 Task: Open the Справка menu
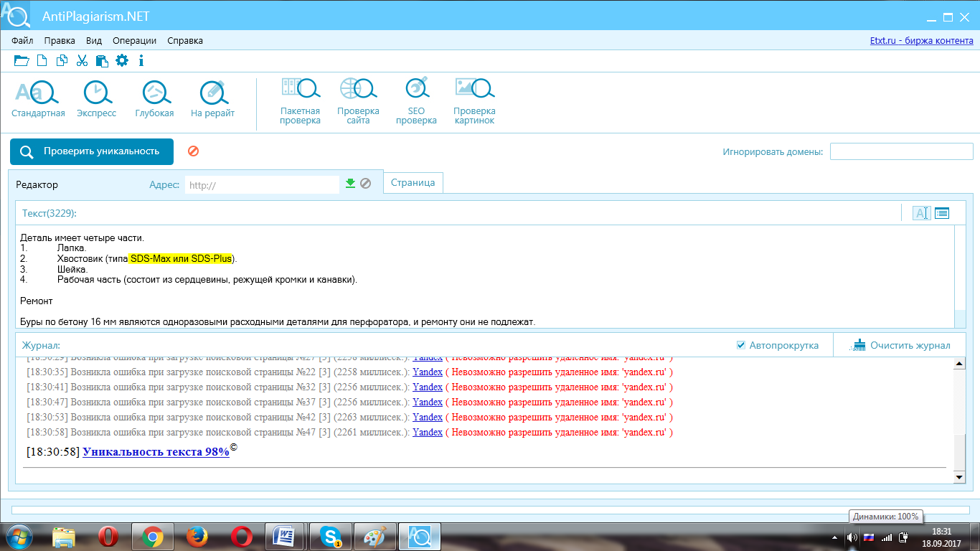point(185,41)
